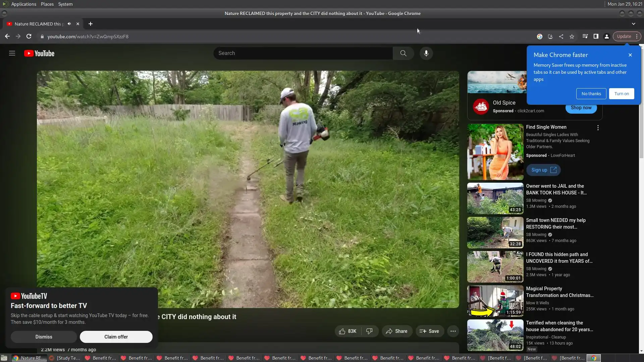The width and height of the screenshot is (644, 362).
Task: Open Owner went to JAIL video thumbnail
Action: [x=495, y=198]
